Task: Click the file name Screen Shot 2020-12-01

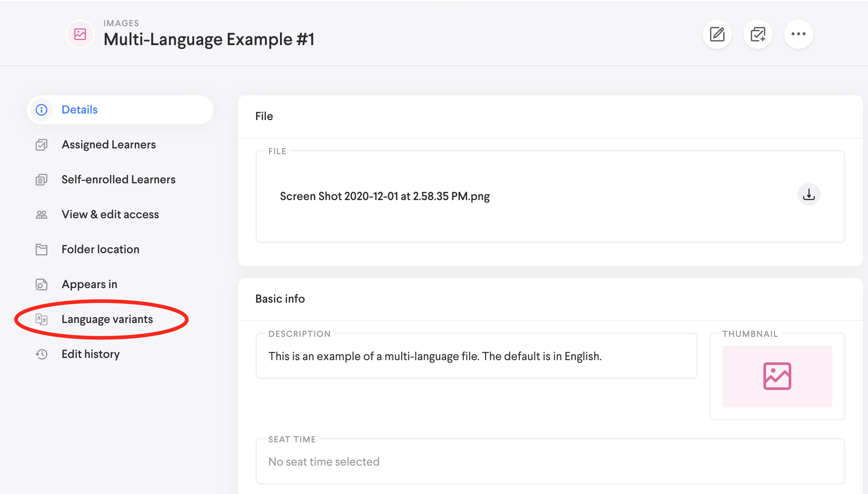Action: tap(384, 196)
